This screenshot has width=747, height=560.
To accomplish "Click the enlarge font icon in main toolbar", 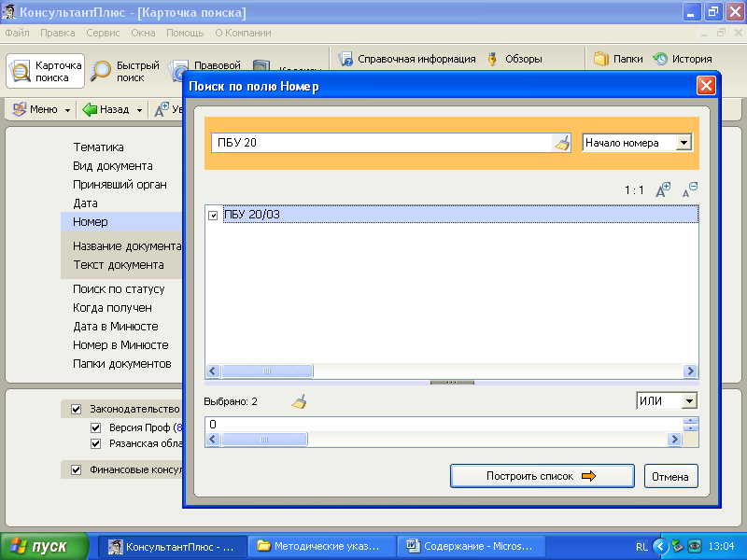I will point(162,109).
